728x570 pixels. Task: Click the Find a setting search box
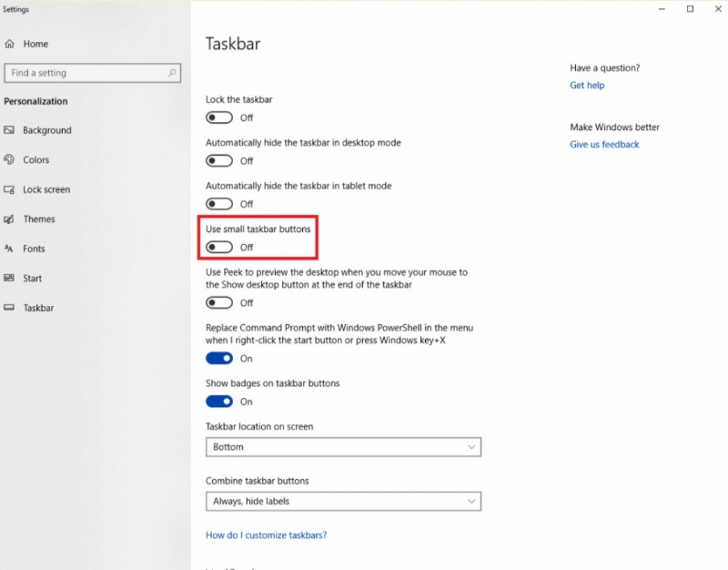pos(93,73)
